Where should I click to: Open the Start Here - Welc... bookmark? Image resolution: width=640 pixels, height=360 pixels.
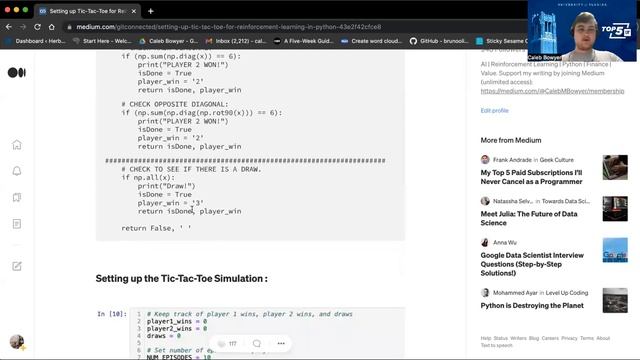click(x=102, y=41)
